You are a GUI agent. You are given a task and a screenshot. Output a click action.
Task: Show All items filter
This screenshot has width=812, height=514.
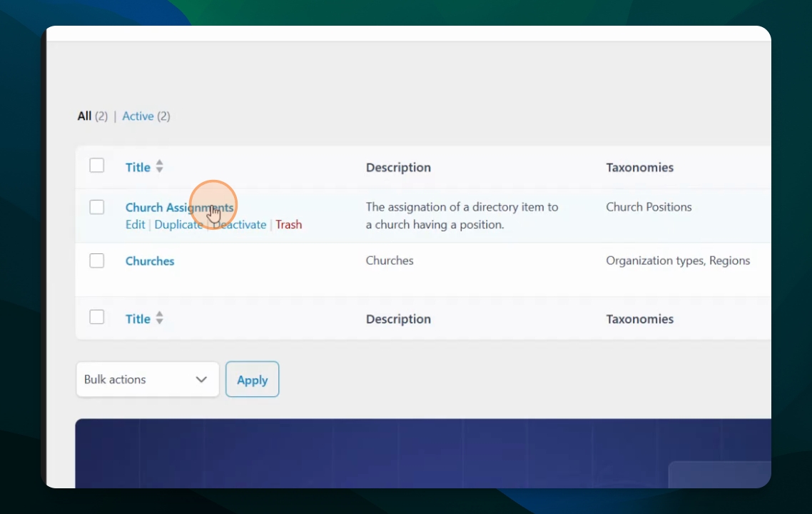pos(84,116)
